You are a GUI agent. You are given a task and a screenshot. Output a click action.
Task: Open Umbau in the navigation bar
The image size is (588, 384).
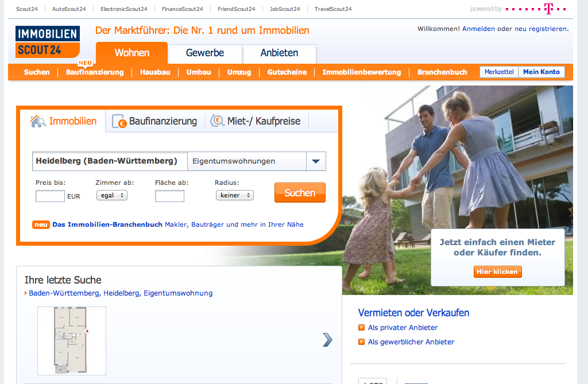coord(199,72)
